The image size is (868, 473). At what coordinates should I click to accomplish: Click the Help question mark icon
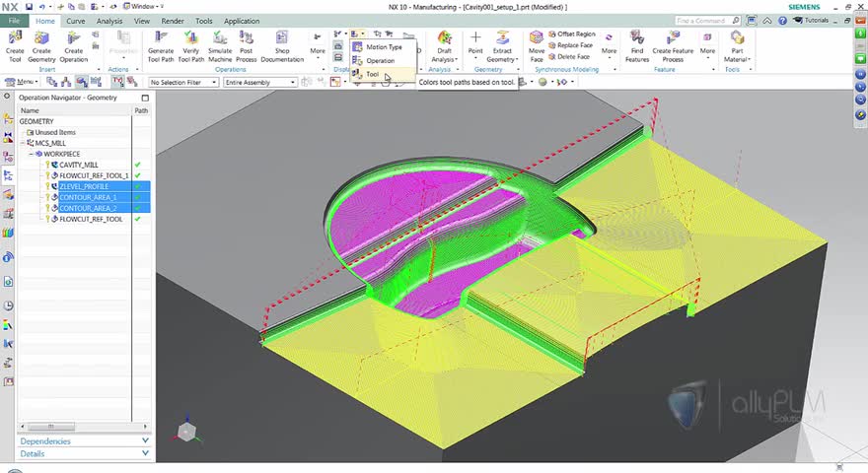click(x=782, y=21)
